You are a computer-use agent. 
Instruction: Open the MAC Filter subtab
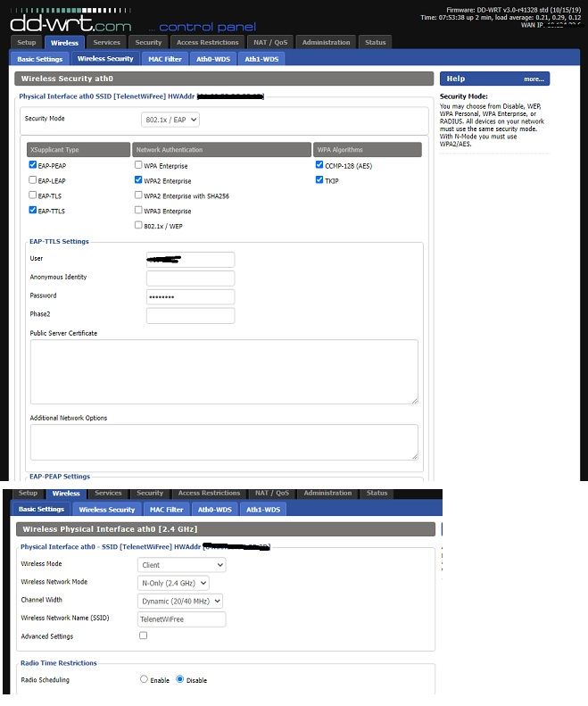(x=165, y=59)
